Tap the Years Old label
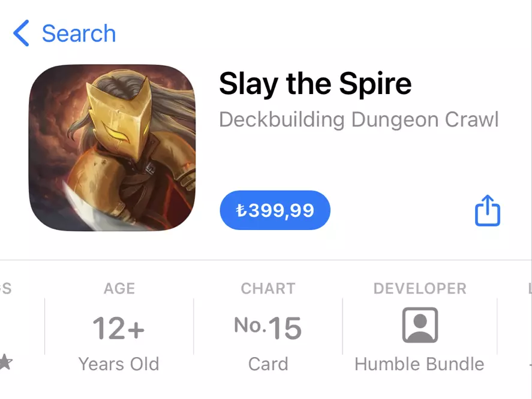 119,364
